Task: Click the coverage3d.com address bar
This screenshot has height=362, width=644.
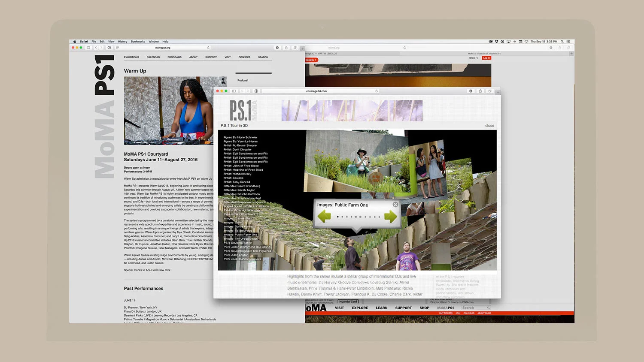Action: [321, 91]
